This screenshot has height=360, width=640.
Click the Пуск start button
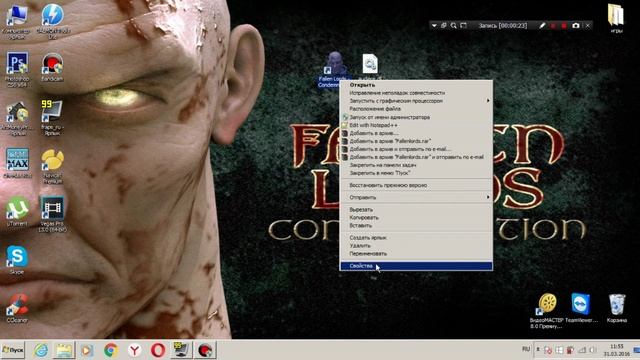[13, 350]
